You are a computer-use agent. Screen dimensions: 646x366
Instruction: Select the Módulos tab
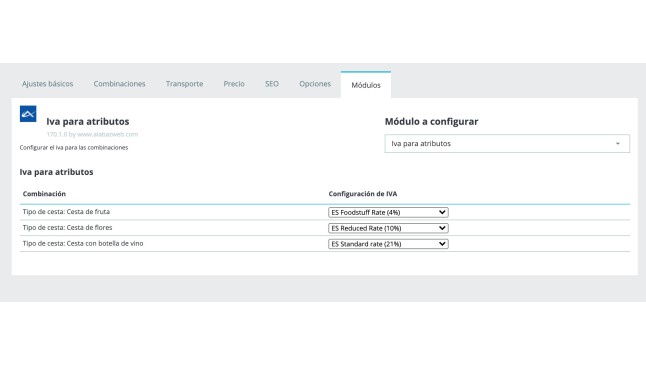pyautogui.click(x=366, y=85)
